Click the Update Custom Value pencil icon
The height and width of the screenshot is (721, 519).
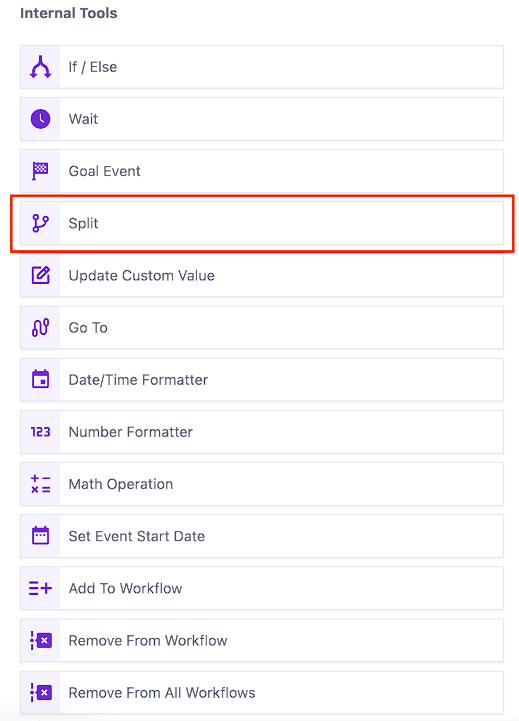(x=40, y=275)
